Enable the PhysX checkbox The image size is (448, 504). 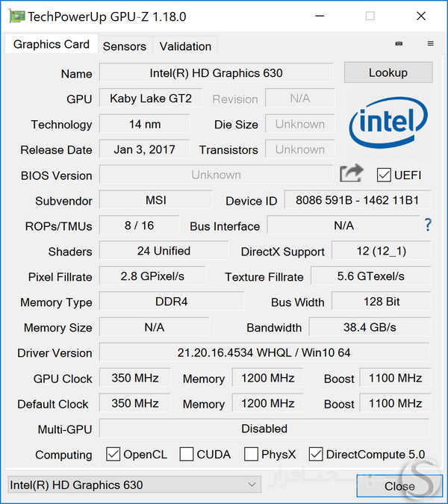(x=251, y=454)
